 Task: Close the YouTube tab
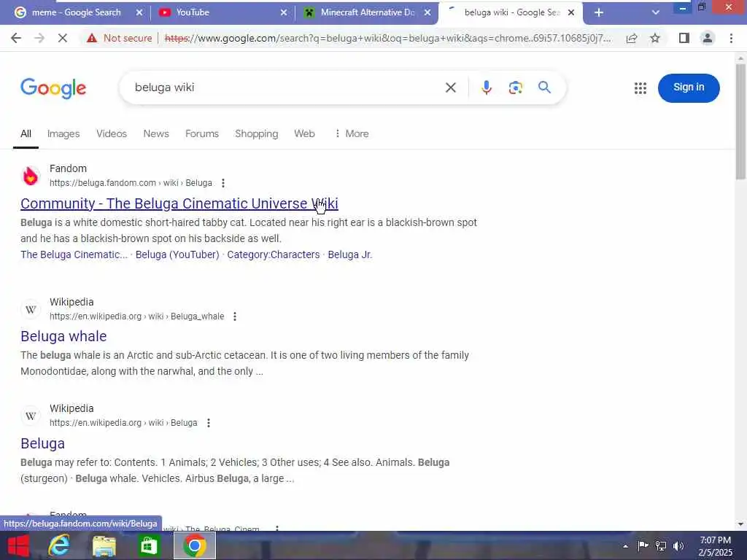tap(284, 13)
